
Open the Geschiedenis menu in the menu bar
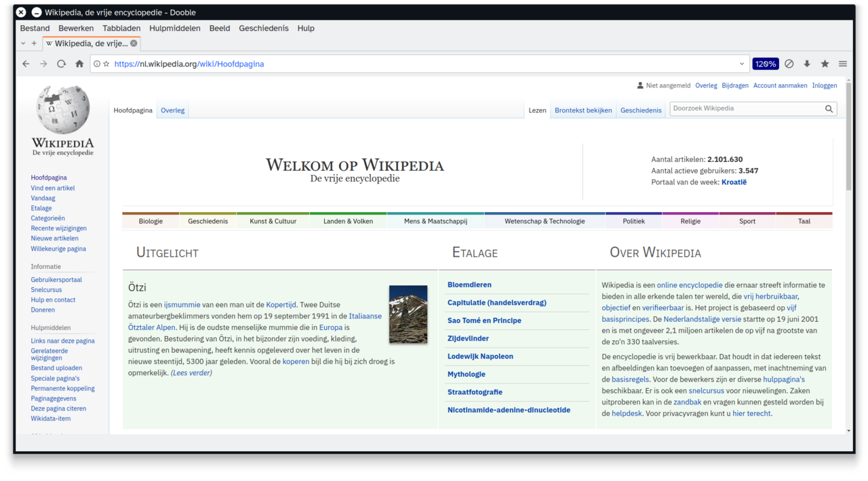coord(264,28)
